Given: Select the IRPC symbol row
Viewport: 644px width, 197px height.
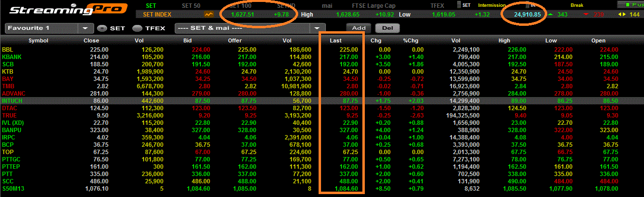Looking at the screenshot, I should click(x=322, y=137).
